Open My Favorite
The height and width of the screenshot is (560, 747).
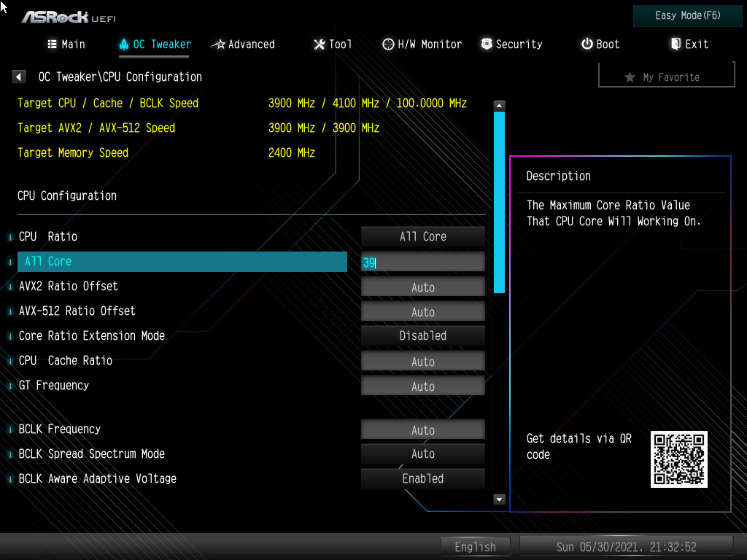click(x=667, y=76)
